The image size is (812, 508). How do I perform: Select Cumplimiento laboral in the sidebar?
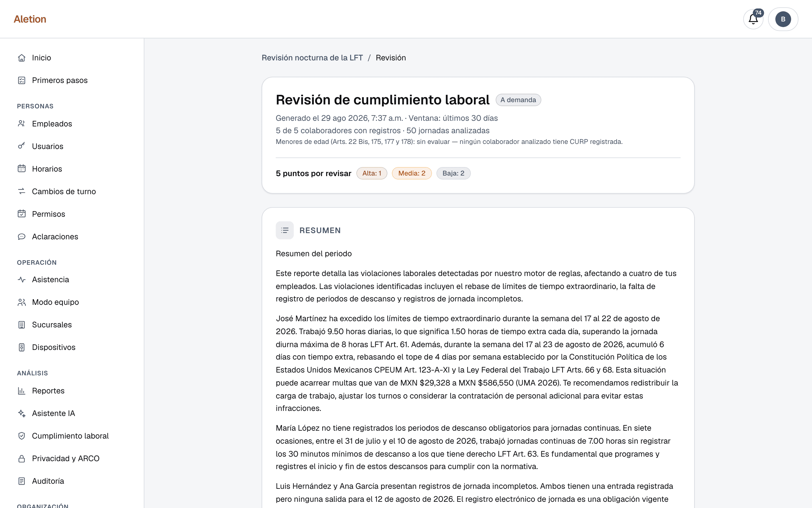point(72,436)
